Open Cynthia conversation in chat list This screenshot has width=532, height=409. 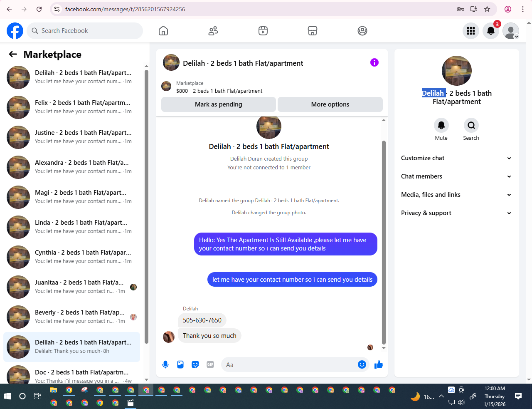tap(71, 257)
